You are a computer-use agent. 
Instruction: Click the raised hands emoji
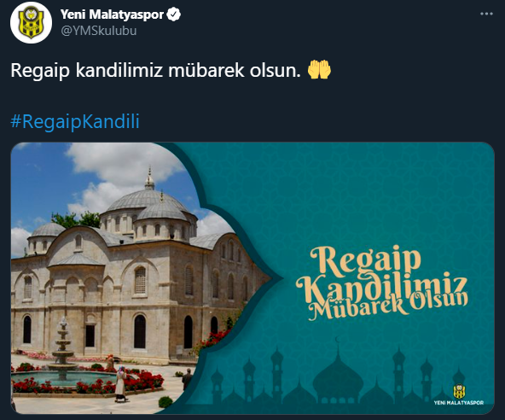pos(319,69)
